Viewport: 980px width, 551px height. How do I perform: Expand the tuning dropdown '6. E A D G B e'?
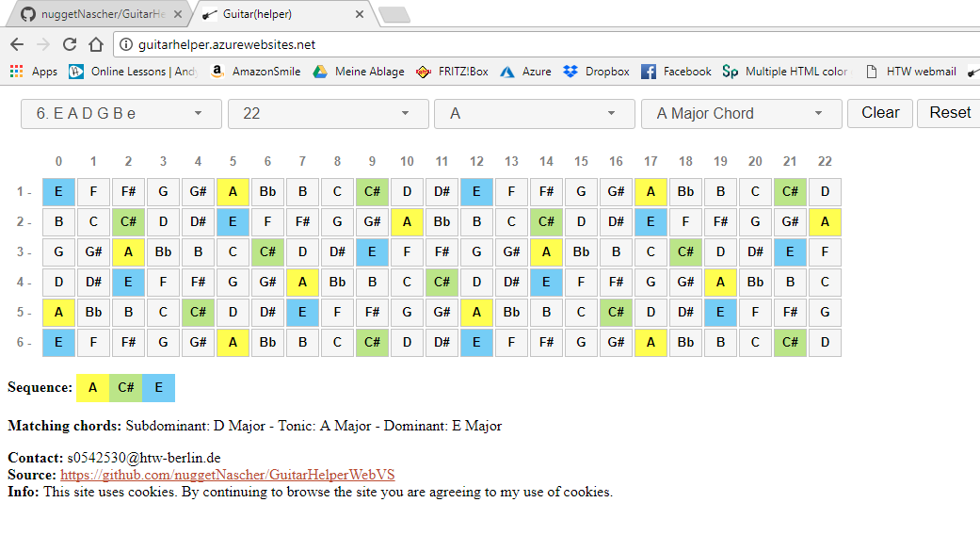[x=120, y=114]
